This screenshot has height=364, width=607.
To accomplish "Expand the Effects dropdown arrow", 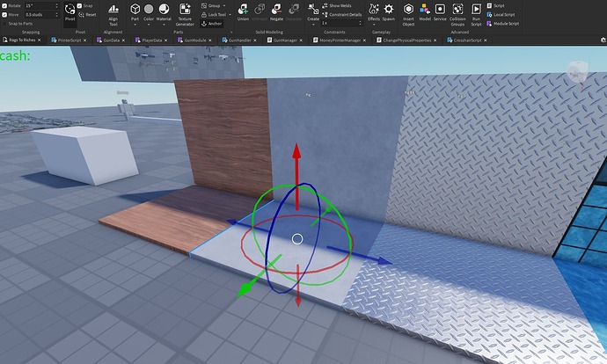I will pos(374,25).
